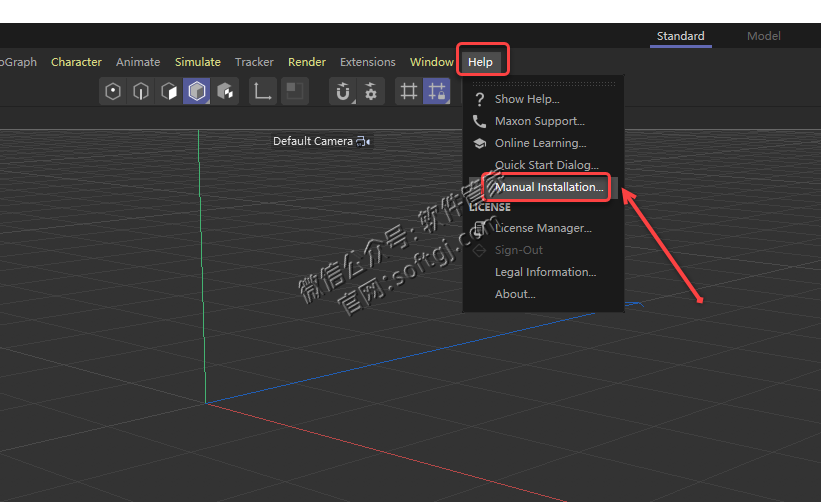Choose Manual Installation from Help menu
The height and width of the screenshot is (502, 821).
(x=549, y=187)
